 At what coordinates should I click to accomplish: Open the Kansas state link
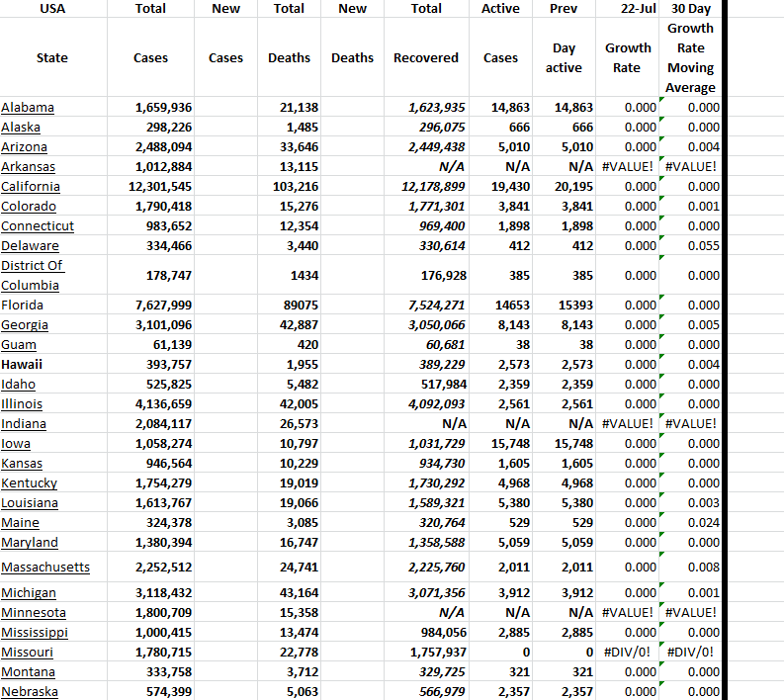coord(22,463)
